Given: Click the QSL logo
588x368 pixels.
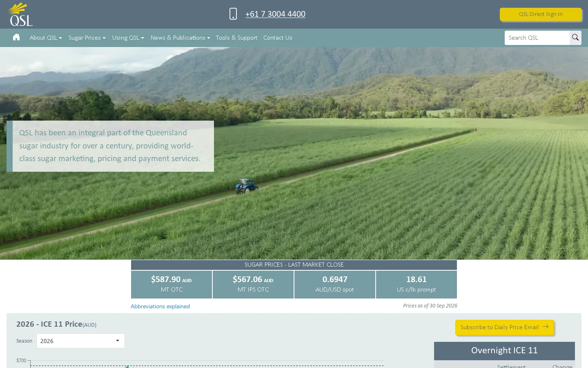Looking at the screenshot, I should click(x=20, y=14).
